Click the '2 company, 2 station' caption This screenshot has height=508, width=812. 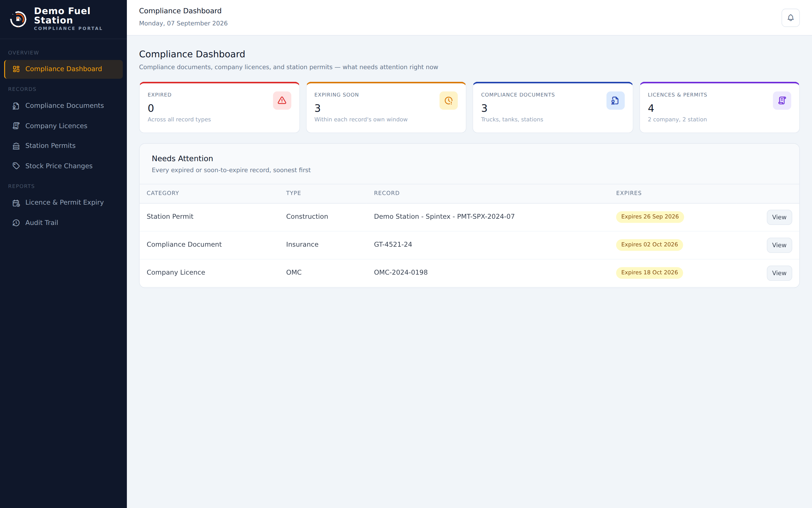coord(677,120)
